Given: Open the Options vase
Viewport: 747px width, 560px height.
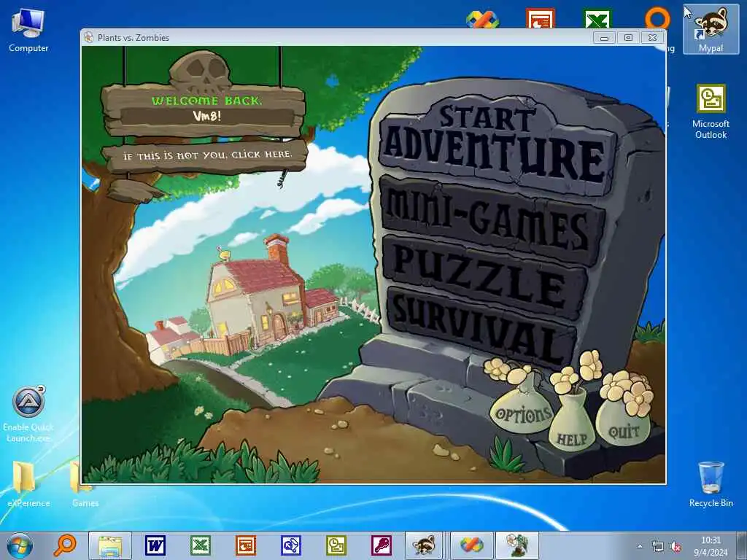Looking at the screenshot, I should point(522,413).
